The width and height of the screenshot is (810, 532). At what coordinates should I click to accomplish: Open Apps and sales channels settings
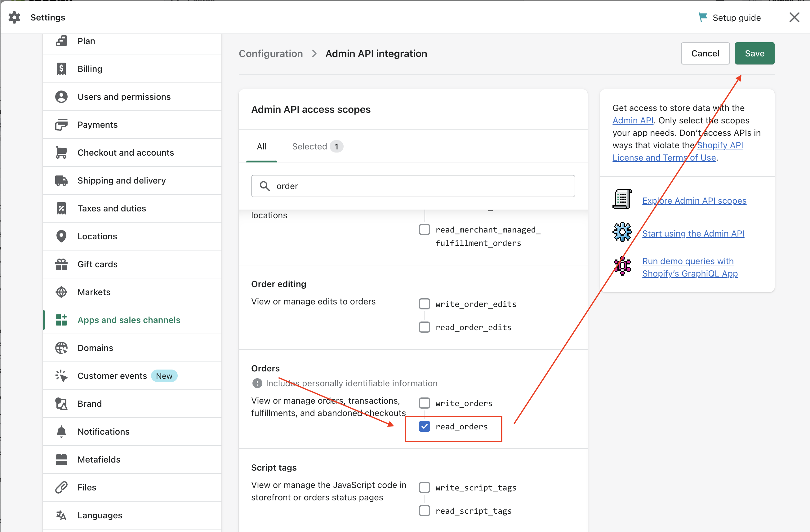click(129, 320)
